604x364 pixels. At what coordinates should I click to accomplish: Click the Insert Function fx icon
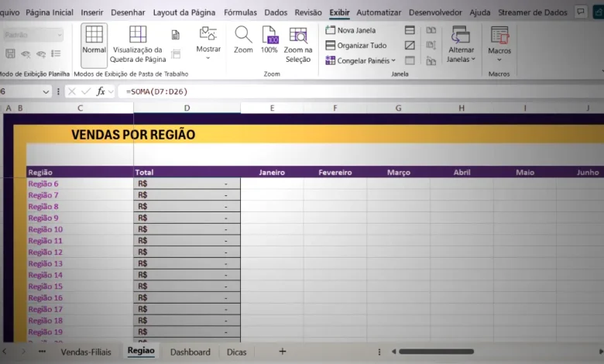(x=101, y=91)
